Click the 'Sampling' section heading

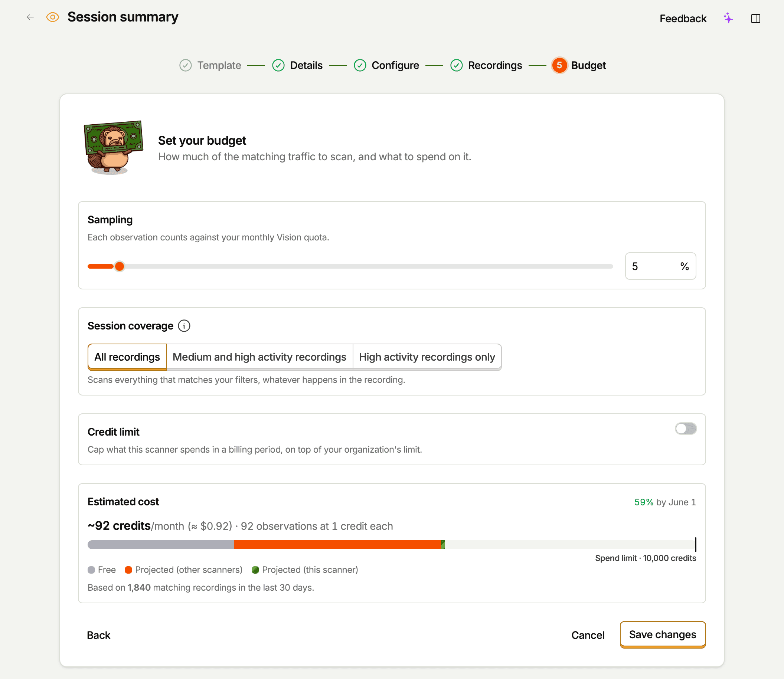click(x=110, y=220)
